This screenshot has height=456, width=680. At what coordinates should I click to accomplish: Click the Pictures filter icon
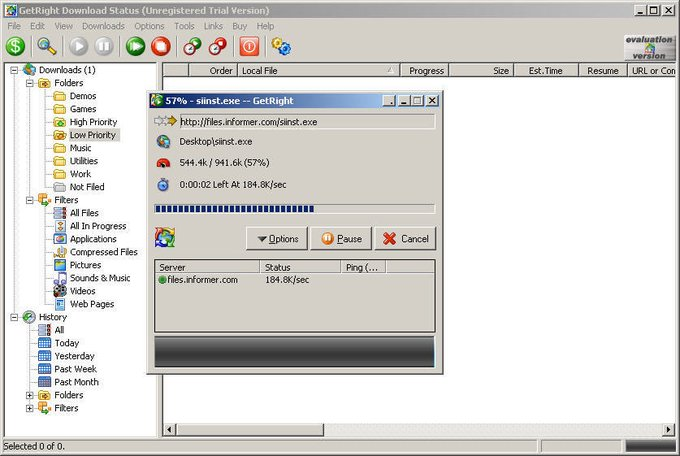pos(59,265)
